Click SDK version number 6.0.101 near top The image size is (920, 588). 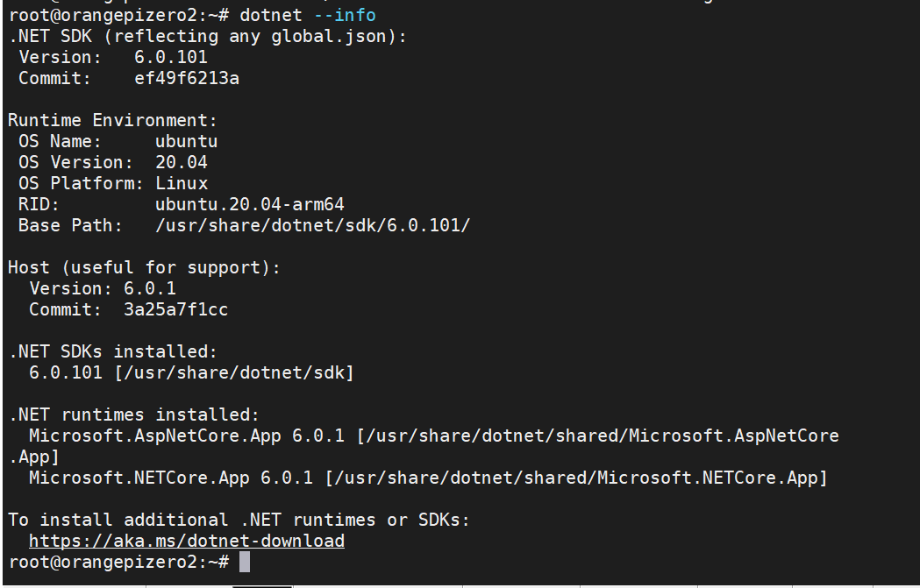pos(171,57)
